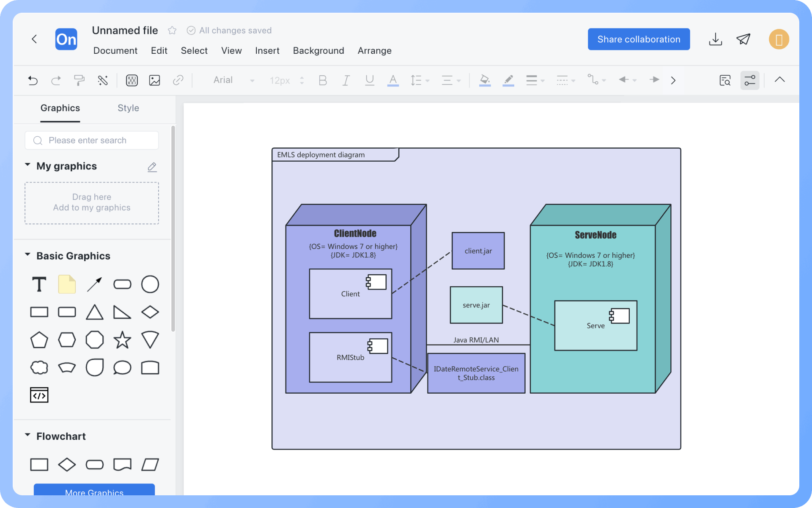Show more toolbar options chevron

click(673, 80)
